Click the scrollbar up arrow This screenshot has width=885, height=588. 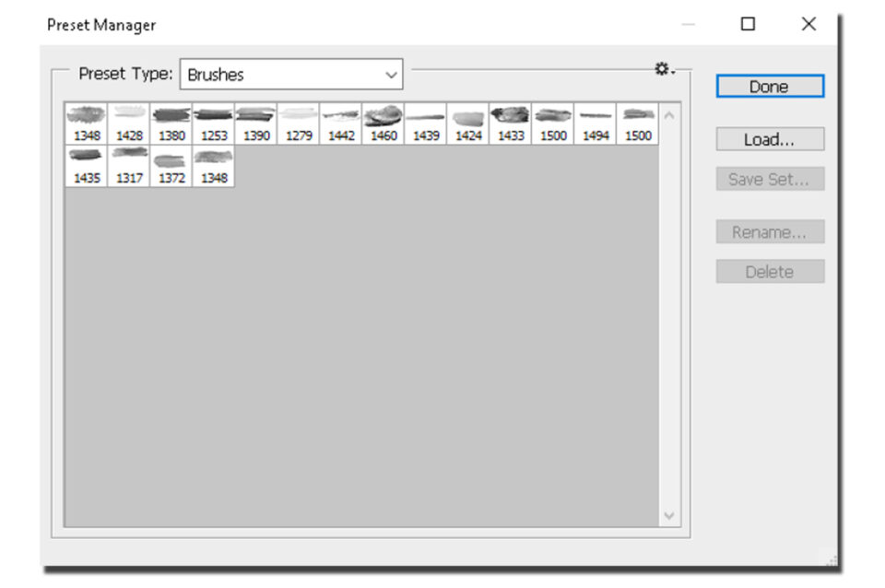[669, 115]
